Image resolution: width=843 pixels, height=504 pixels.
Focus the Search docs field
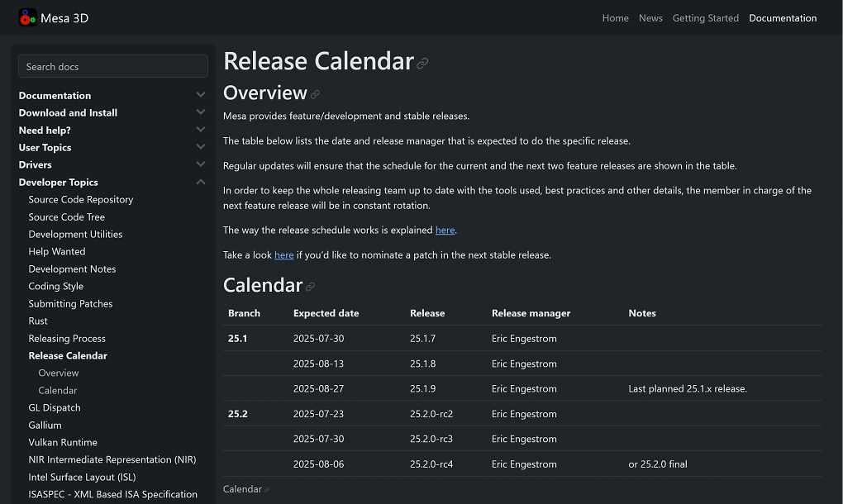(x=113, y=66)
